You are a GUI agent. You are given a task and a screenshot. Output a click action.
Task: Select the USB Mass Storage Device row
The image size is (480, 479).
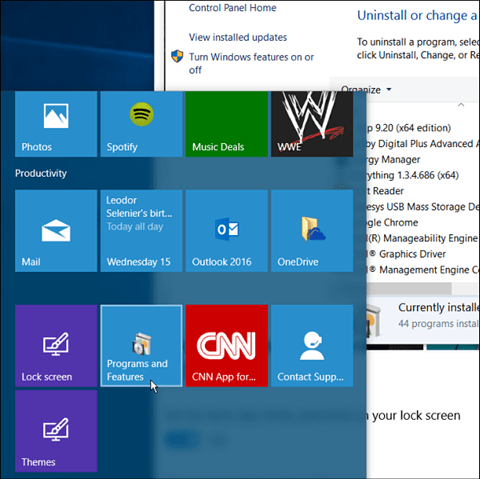422,207
